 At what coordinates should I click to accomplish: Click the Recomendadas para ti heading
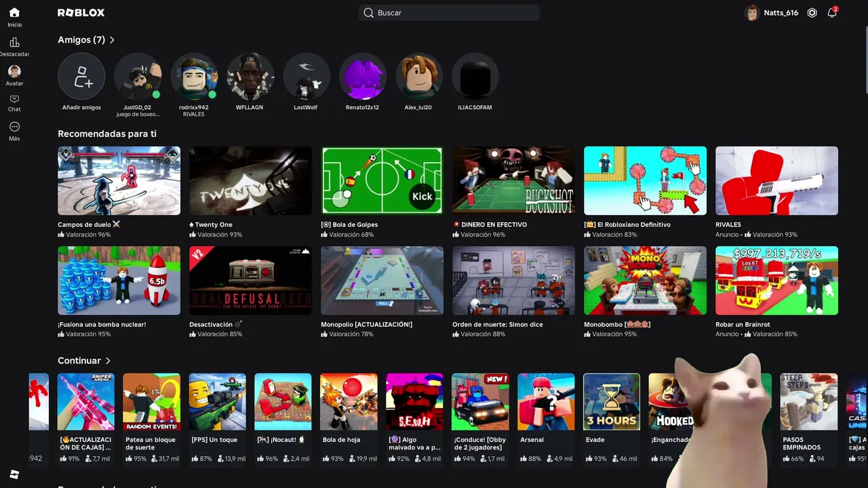(107, 134)
